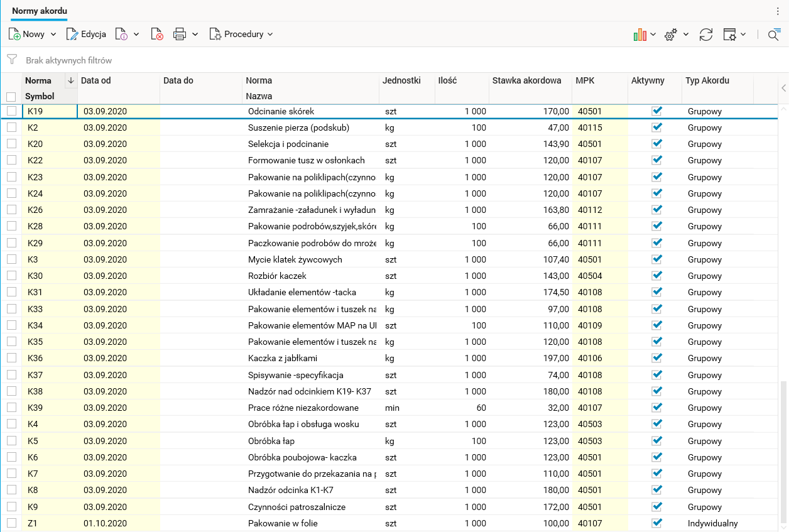Click the delete record icon with red X
Image resolution: width=789 pixels, height=532 pixels.
click(157, 35)
